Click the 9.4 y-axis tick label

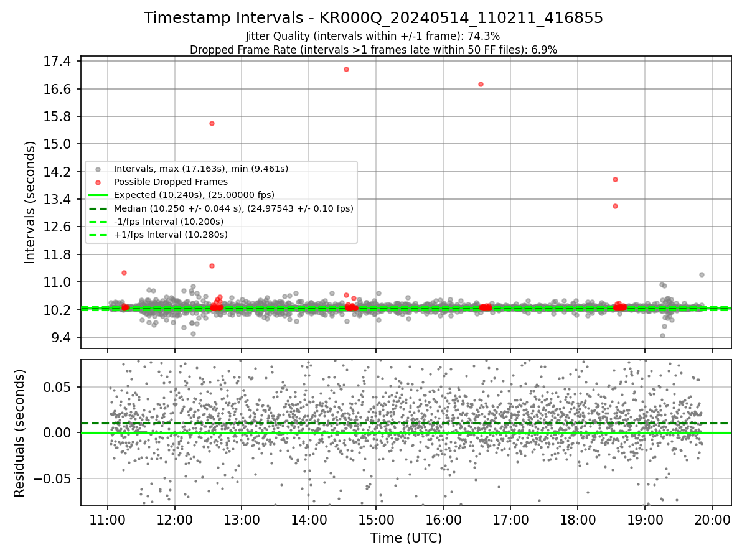click(x=62, y=337)
